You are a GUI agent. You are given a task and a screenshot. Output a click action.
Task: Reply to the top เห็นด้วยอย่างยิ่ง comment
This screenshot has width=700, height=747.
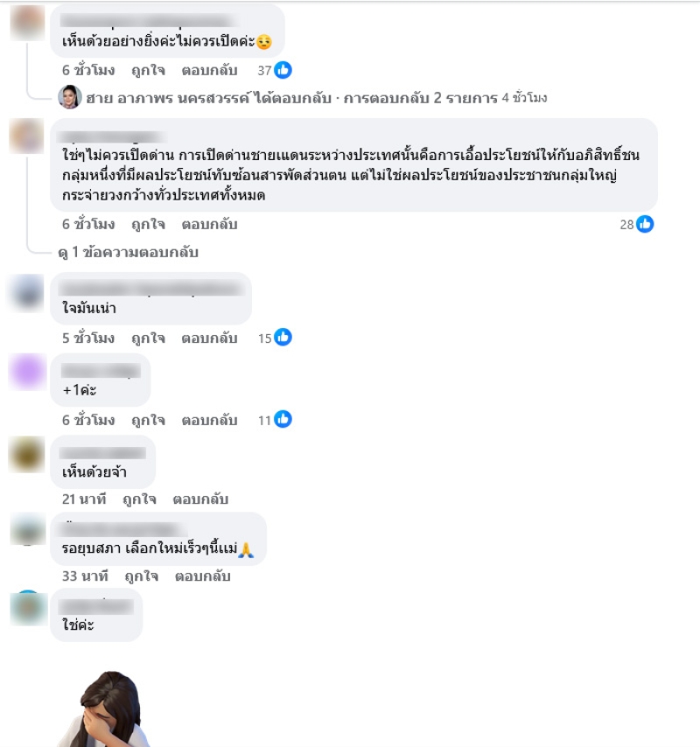[209, 71]
